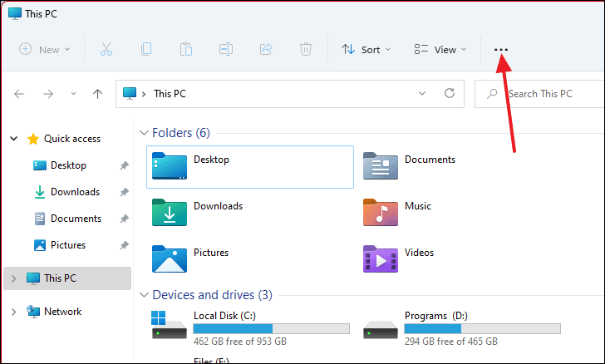Expand the This PC tree node
The width and height of the screenshot is (605, 364).
pos(14,278)
